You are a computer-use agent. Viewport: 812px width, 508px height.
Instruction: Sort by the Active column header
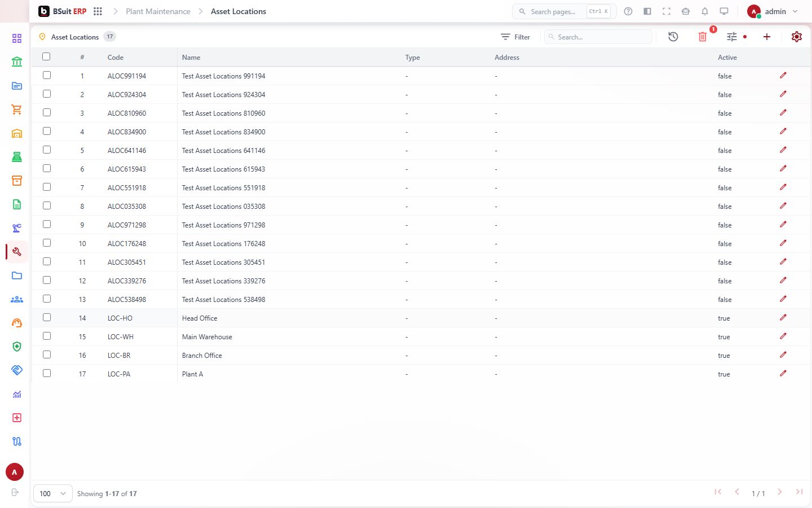727,58
